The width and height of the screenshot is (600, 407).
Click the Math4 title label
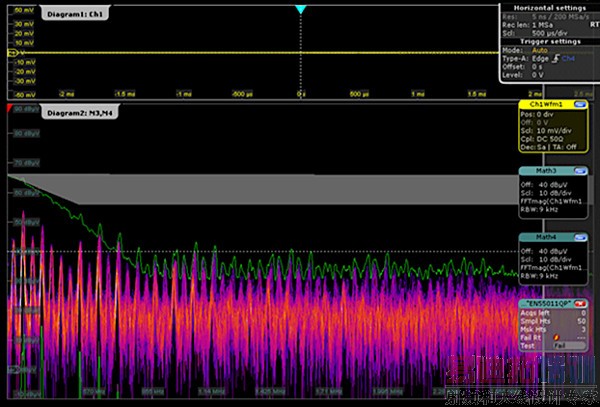pyautogui.click(x=546, y=237)
